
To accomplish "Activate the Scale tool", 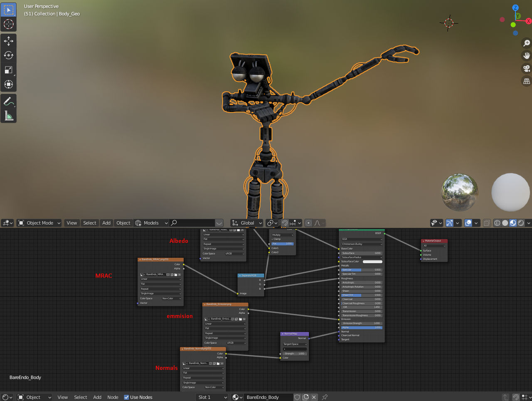I will click(8, 69).
